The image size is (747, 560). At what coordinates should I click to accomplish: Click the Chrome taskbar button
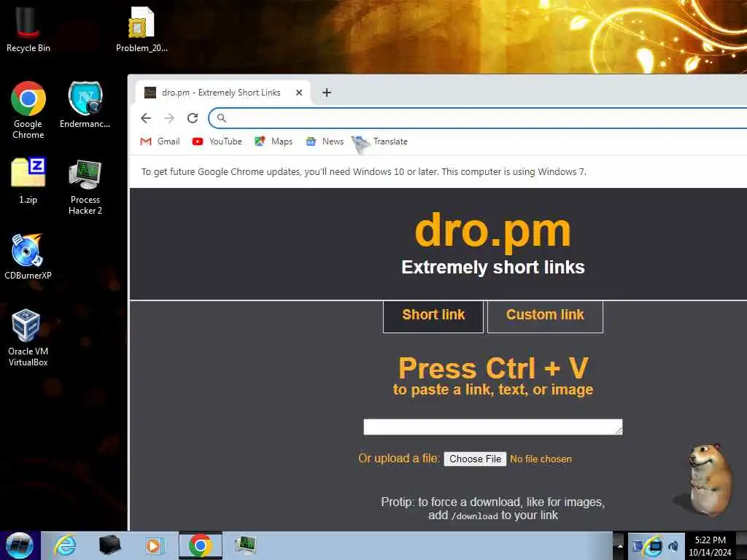[x=200, y=545]
